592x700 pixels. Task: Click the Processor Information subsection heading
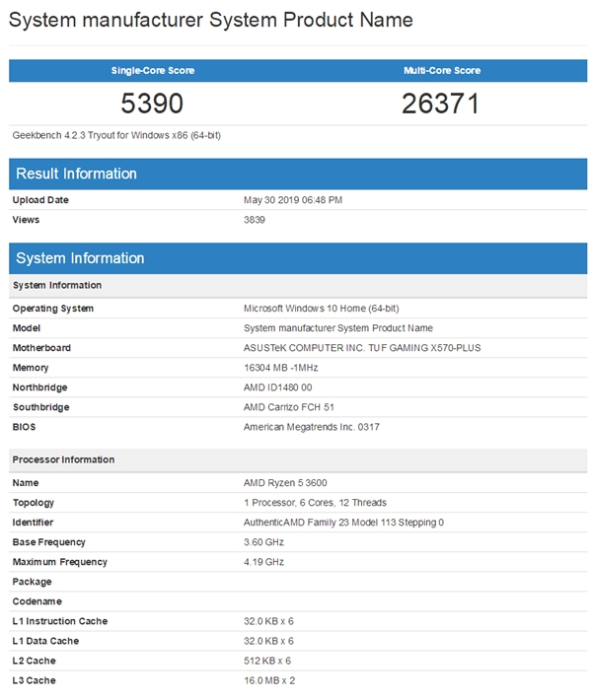tap(63, 459)
